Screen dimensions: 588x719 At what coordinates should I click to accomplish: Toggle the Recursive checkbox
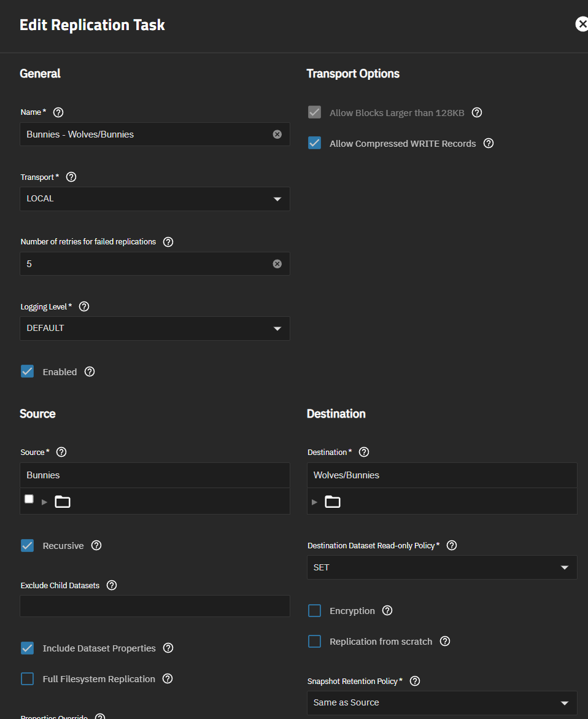28,545
